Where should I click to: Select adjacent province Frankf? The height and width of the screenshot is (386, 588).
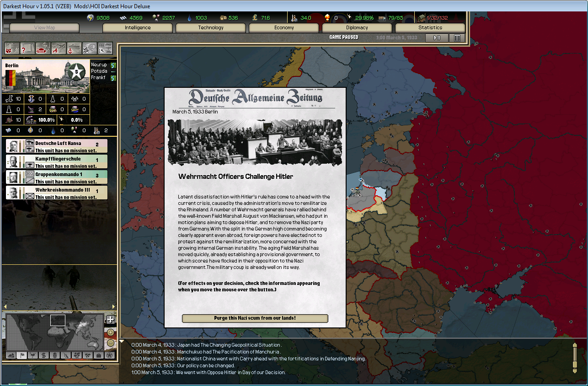(x=99, y=78)
